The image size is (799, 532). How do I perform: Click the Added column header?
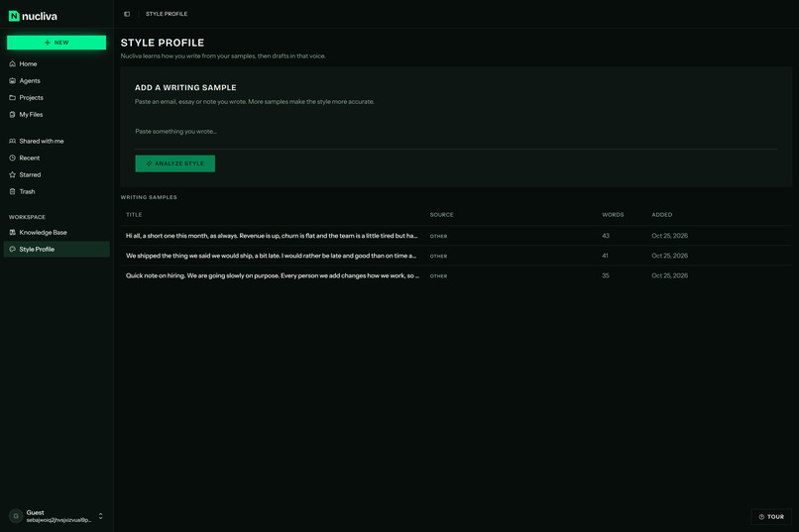click(661, 215)
